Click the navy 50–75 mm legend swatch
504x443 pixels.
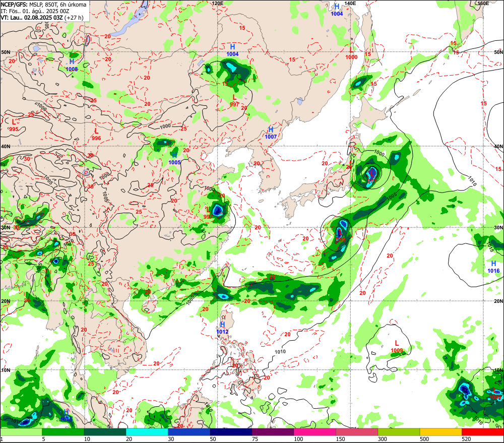pyautogui.click(x=231, y=432)
